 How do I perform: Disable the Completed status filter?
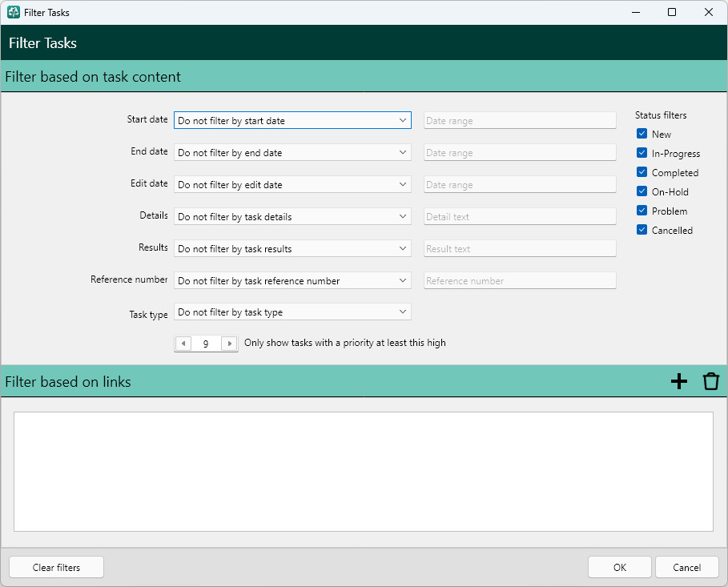(x=642, y=172)
